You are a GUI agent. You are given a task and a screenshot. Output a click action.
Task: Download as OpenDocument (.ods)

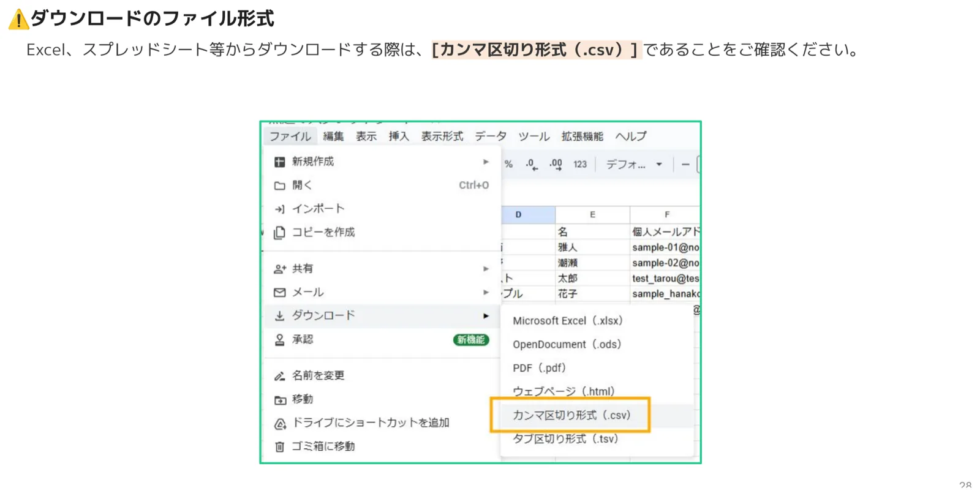click(597, 345)
